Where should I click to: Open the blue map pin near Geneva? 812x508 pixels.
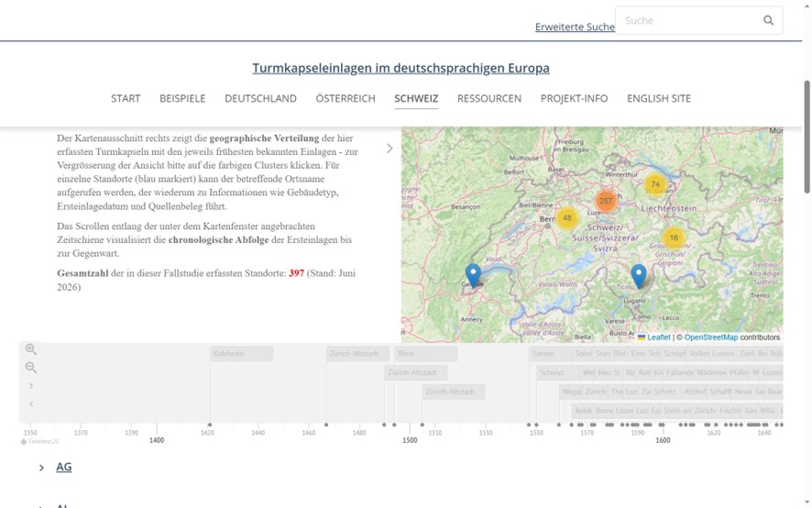point(473,275)
